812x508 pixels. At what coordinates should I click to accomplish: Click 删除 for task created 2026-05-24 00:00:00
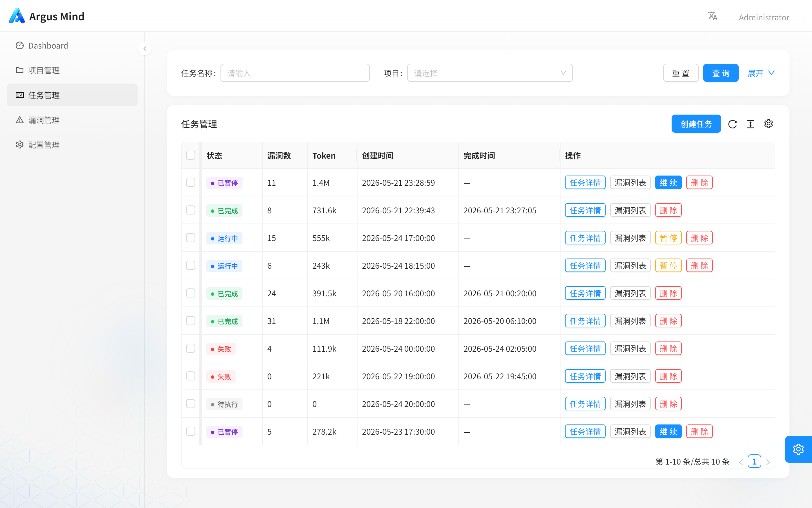668,349
